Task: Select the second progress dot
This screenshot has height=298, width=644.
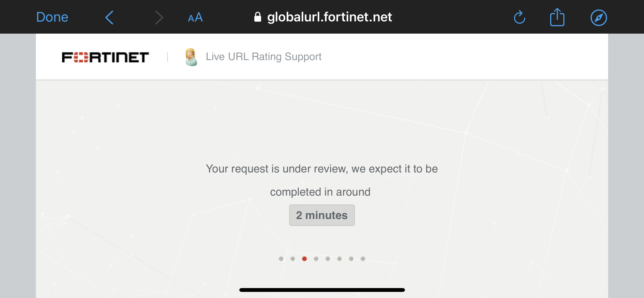Action: point(293,259)
